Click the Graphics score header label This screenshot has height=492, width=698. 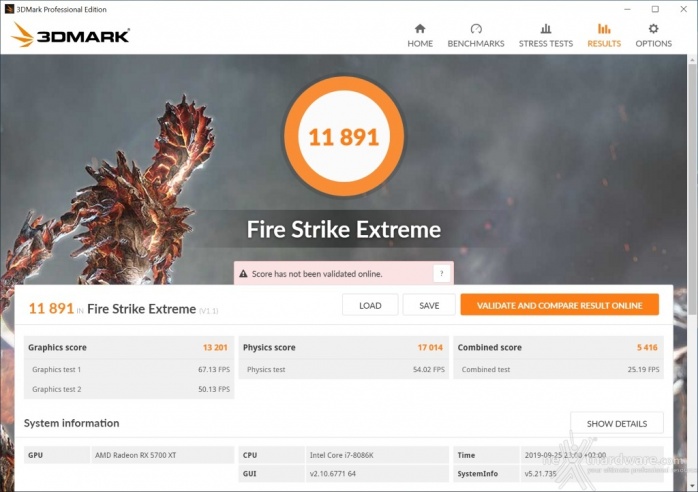tap(57, 347)
